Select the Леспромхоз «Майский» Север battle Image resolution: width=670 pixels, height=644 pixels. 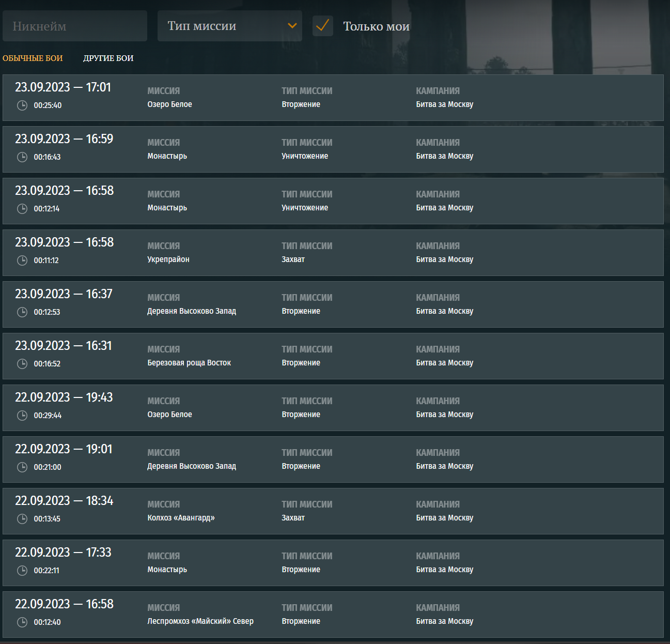[333, 615]
